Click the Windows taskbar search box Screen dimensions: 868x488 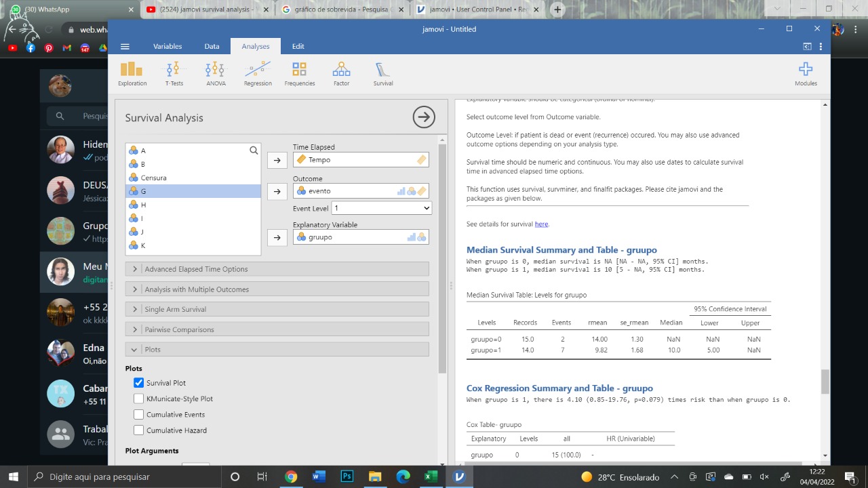point(123,476)
